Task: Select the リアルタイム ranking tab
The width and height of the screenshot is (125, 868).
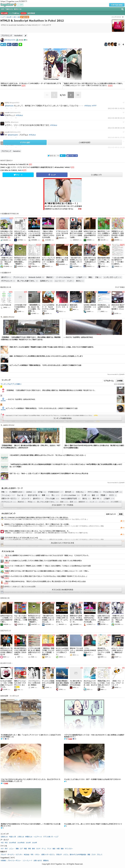Action: 108,380
